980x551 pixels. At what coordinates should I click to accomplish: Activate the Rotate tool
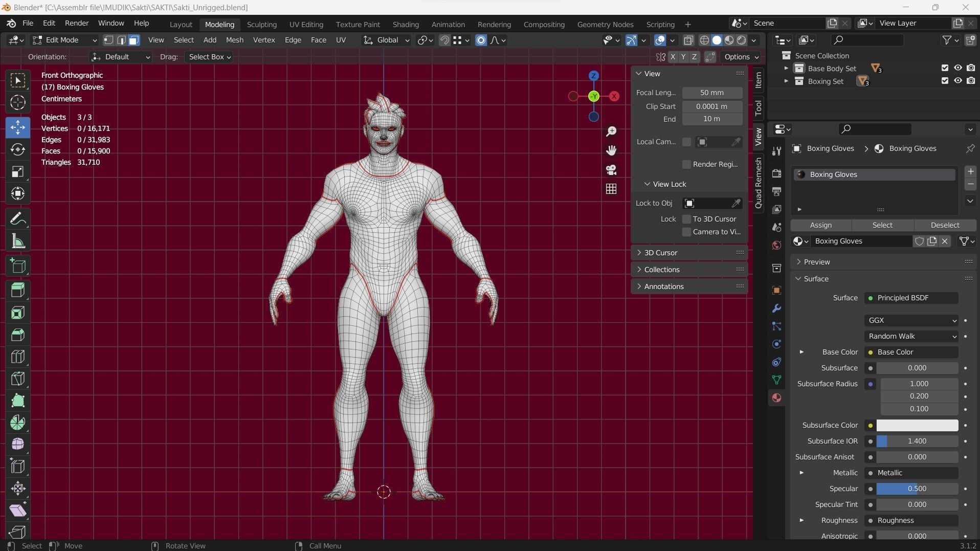click(18, 149)
